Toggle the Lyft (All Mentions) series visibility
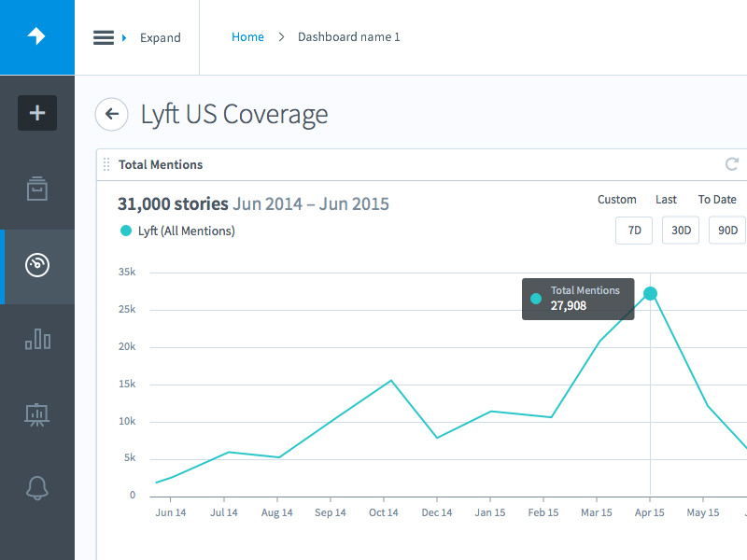The image size is (747, 560). 176,231
